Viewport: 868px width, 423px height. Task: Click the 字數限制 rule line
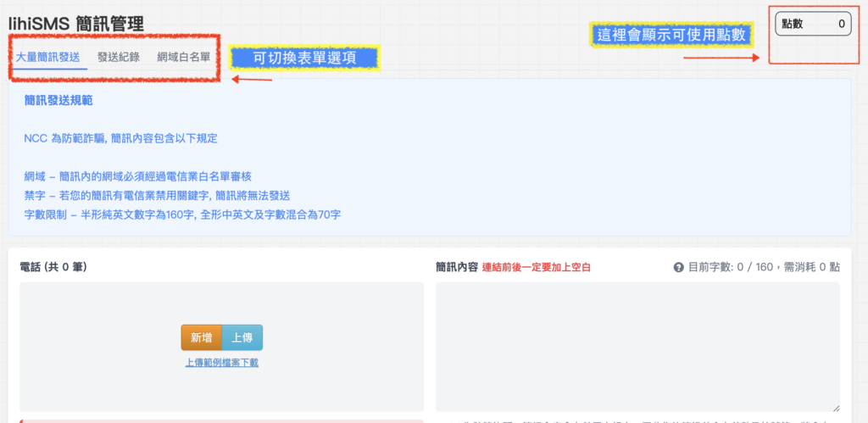tap(182, 214)
